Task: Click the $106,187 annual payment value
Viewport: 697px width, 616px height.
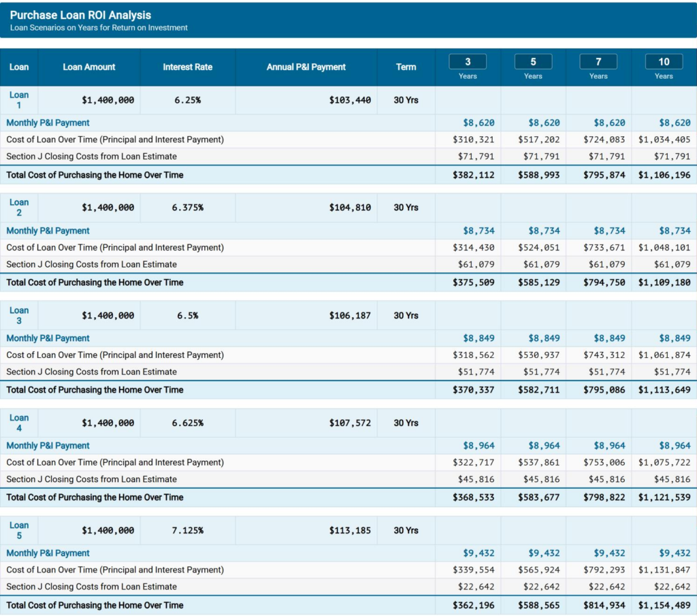Action: [350, 316]
